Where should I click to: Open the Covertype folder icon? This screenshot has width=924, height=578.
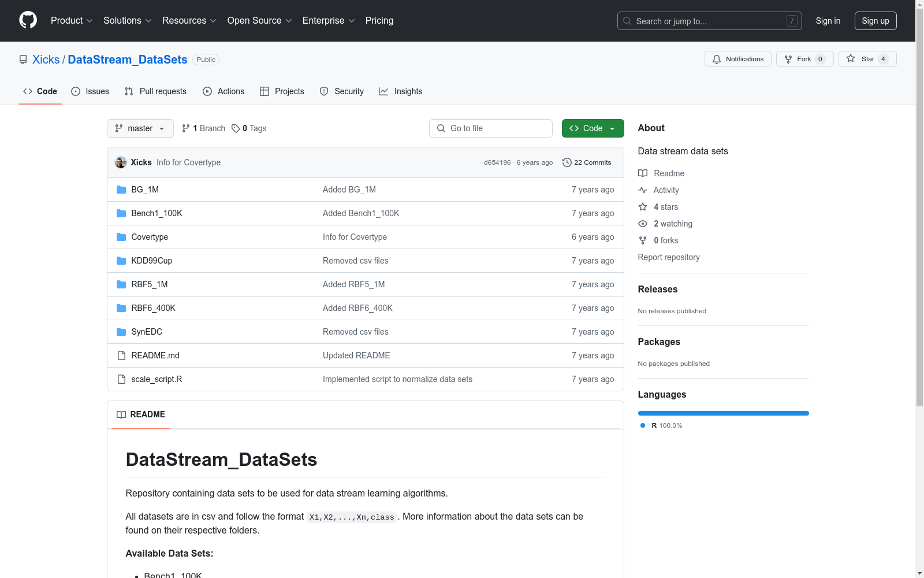point(121,237)
